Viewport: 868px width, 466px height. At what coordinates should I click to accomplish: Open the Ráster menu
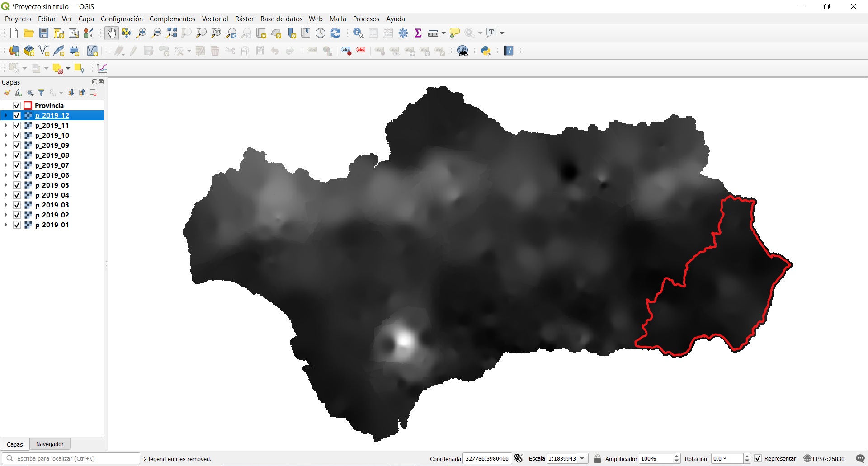[x=244, y=19]
